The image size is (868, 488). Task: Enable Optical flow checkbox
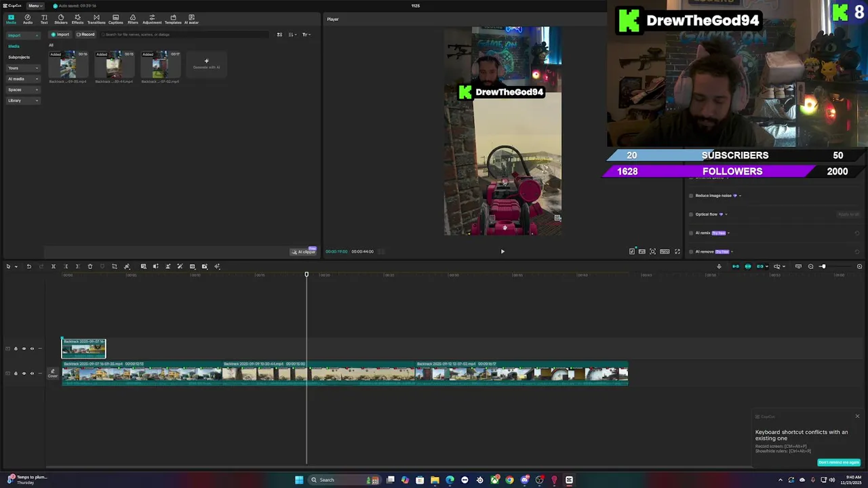[x=691, y=214]
